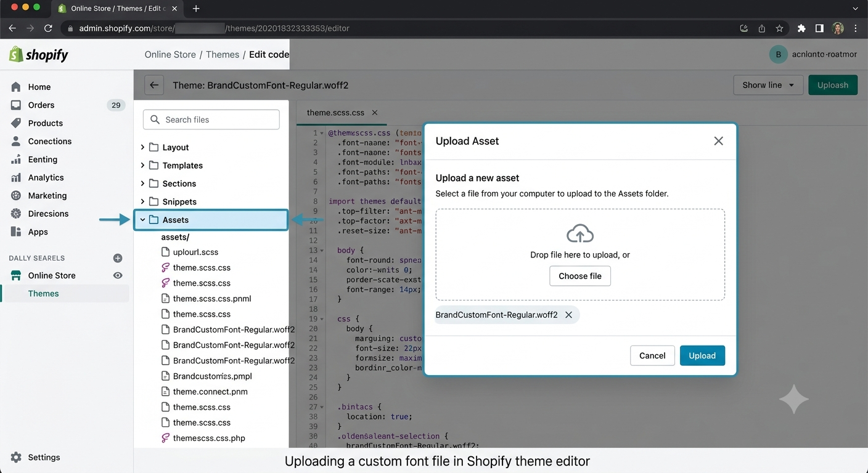Click the share icon in address bar
868x473 pixels.
(762, 28)
